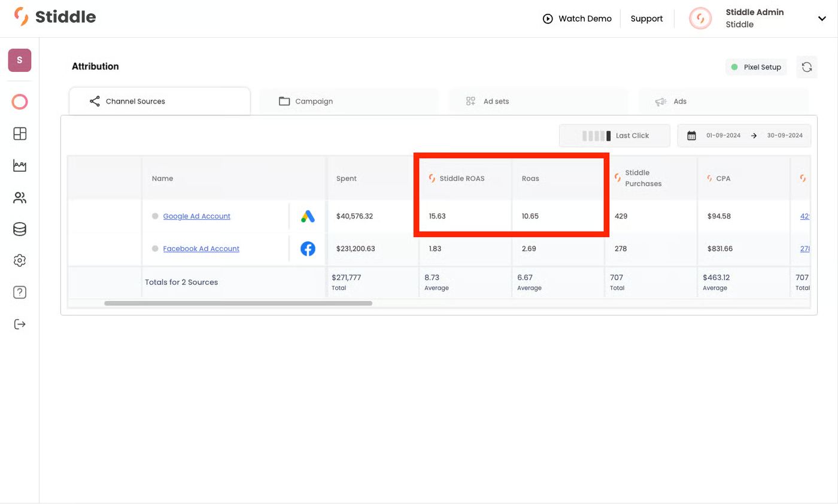Refresh attribution data with the reload icon
838x504 pixels.
[x=807, y=67]
